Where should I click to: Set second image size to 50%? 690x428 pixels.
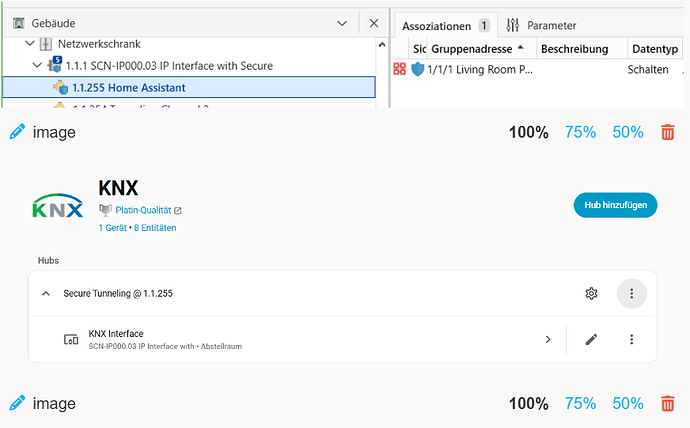point(628,403)
